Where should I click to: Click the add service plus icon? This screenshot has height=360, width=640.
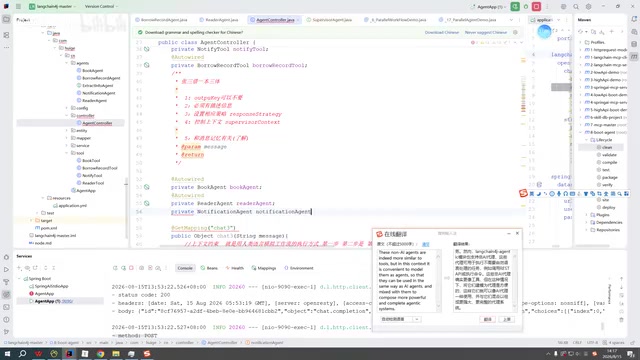[x=19, y=268]
